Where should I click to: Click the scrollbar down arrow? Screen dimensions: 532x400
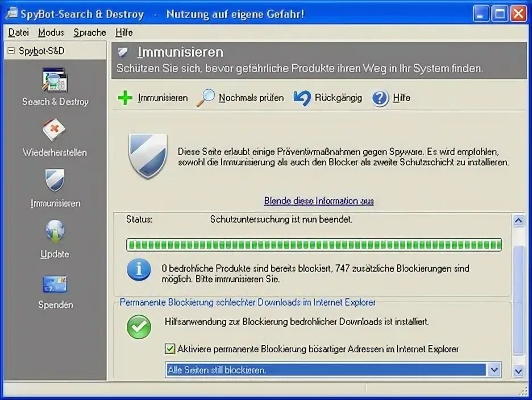coord(518,371)
